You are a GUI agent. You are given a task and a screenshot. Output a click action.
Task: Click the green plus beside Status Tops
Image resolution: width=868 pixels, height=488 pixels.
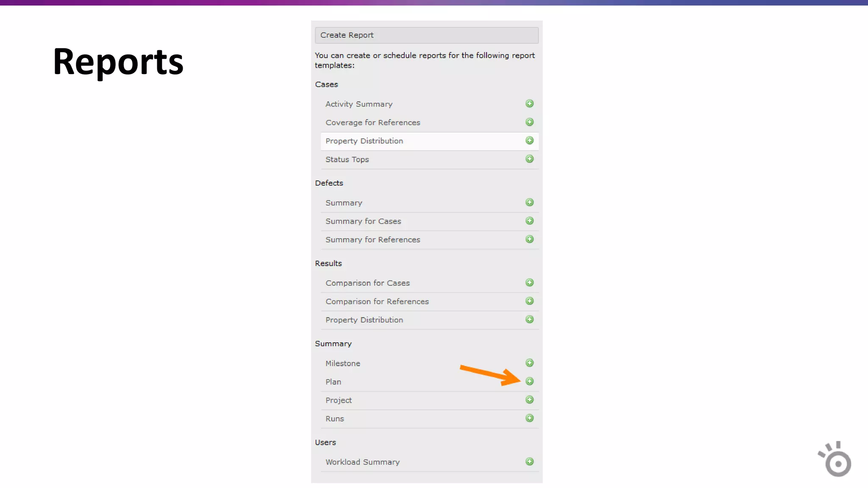[x=529, y=159]
